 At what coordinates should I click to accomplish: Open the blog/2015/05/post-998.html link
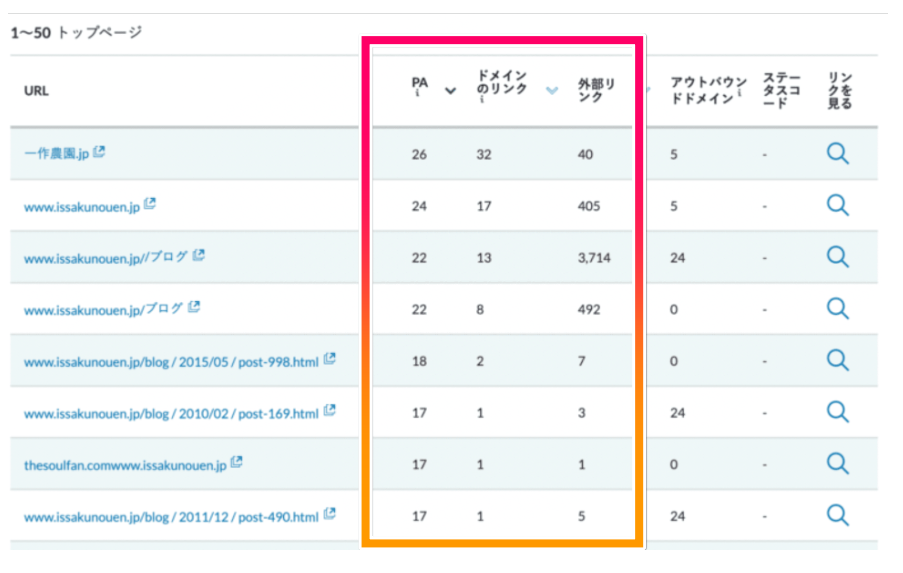point(171,362)
